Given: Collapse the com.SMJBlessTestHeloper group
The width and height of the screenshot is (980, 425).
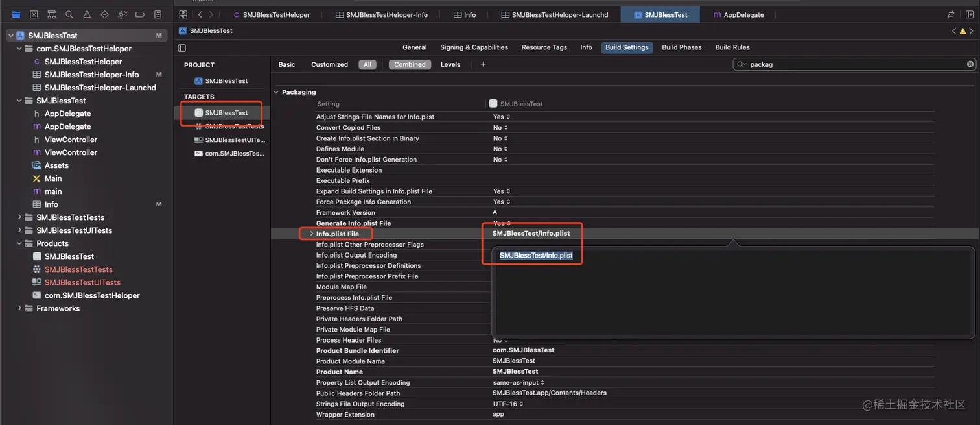Looking at the screenshot, I should [x=19, y=49].
